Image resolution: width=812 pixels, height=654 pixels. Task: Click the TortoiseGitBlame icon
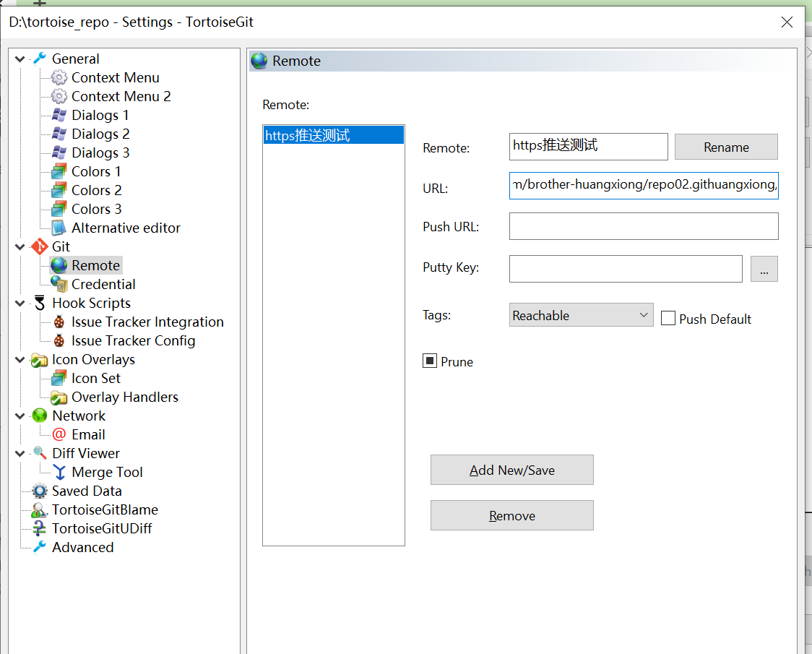tap(40, 510)
